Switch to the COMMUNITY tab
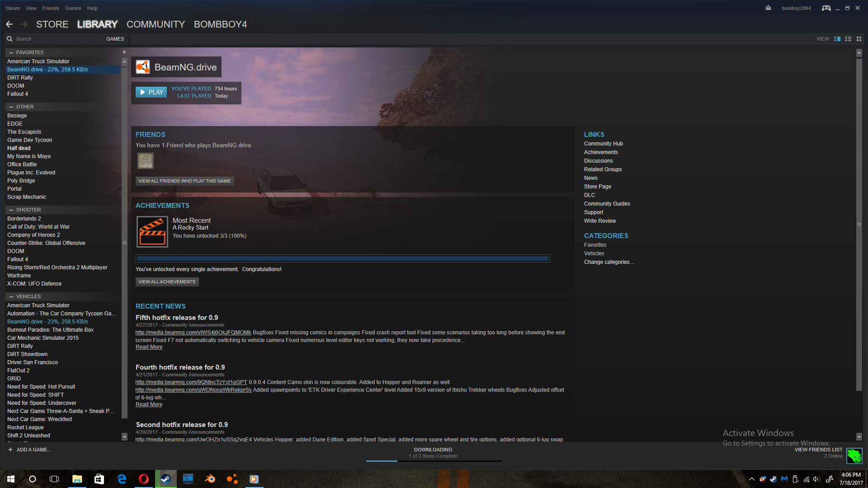This screenshot has height=488, width=868. 156,24
